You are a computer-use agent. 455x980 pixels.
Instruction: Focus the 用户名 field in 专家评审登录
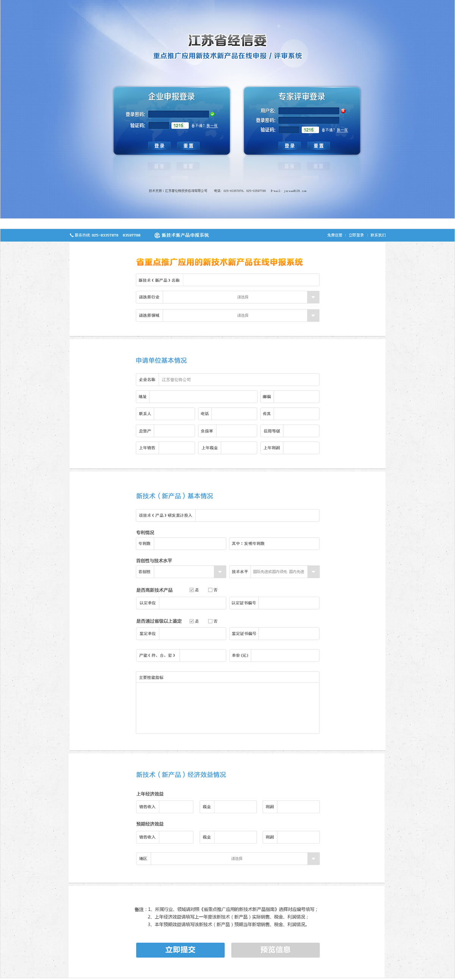tap(309, 111)
